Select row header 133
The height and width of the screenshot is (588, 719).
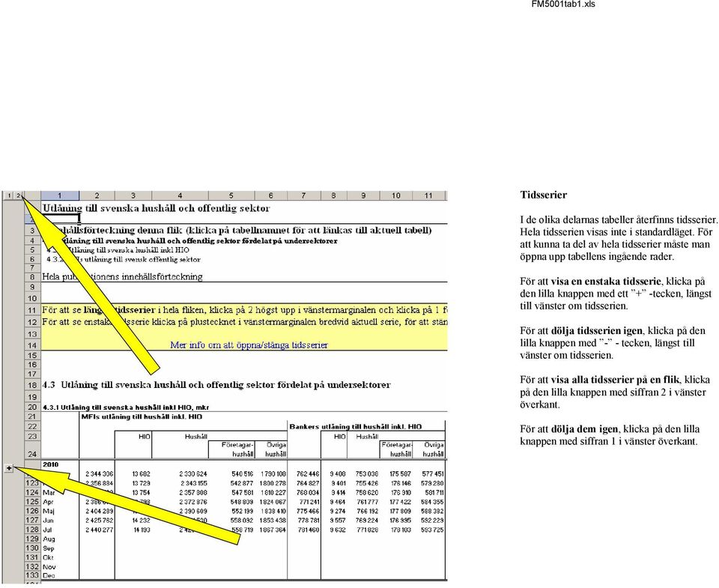[x=32, y=575]
